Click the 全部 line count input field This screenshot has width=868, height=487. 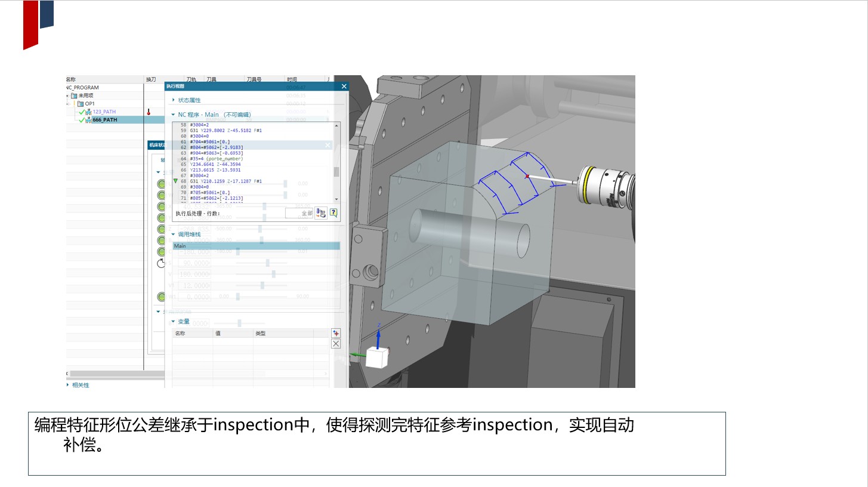click(x=299, y=213)
